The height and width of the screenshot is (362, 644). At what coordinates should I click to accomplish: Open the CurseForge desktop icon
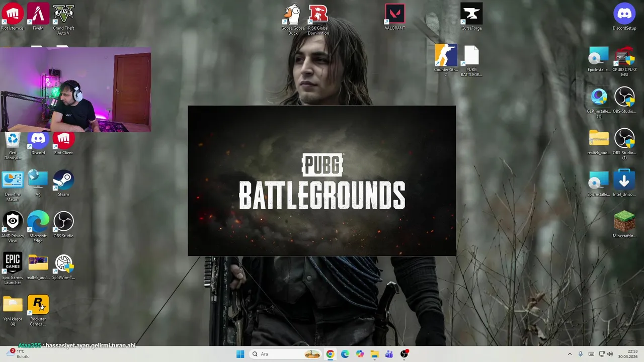click(471, 17)
